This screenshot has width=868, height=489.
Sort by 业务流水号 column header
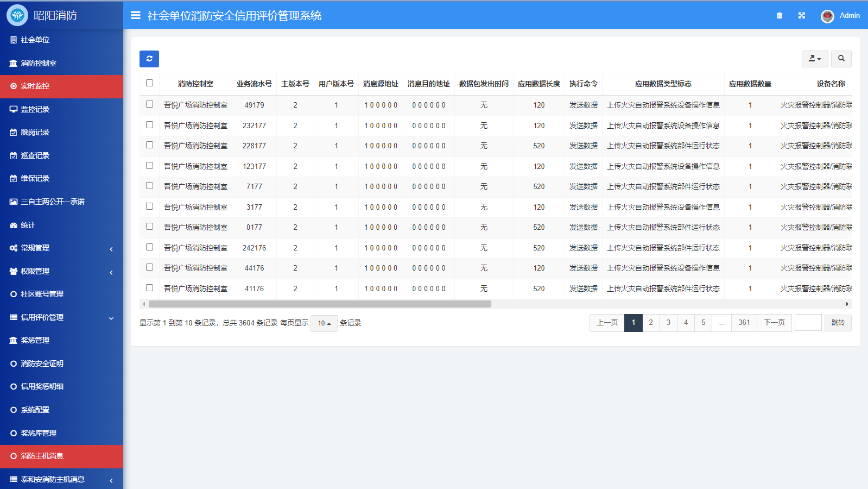pyautogui.click(x=254, y=84)
